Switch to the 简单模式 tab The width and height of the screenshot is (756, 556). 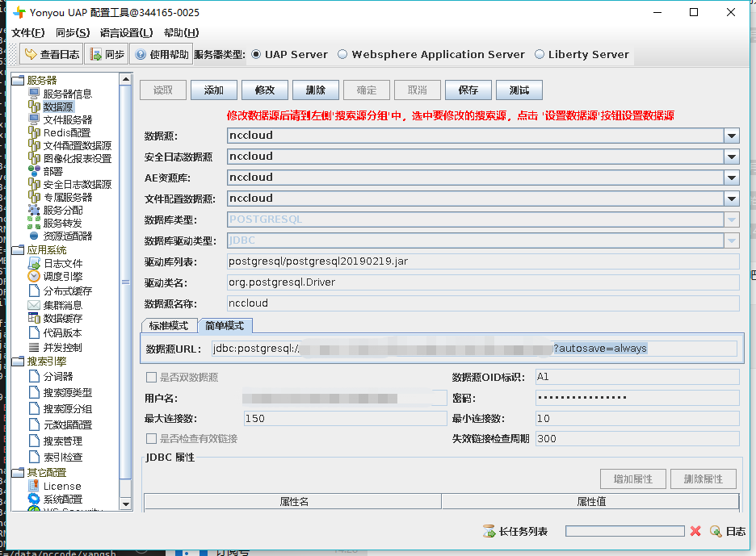[x=225, y=326]
